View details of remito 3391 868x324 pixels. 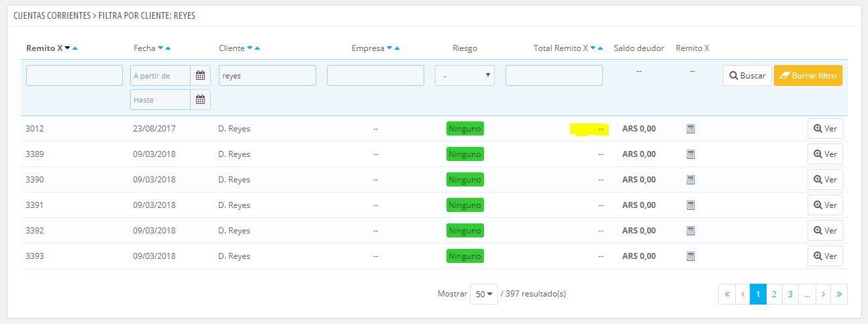[825, 205]
